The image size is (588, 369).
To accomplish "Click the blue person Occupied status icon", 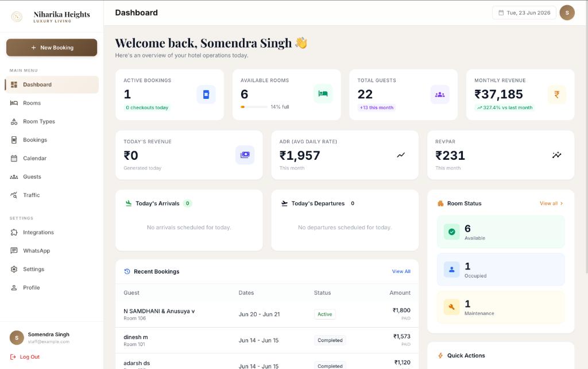I will [451, 269].
